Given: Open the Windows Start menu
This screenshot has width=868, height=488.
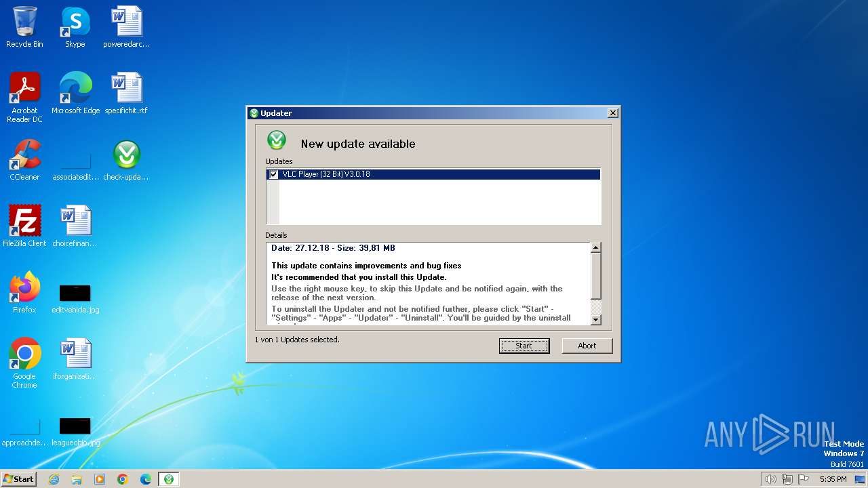Looking at the screenshot, I should coord(18,479).
